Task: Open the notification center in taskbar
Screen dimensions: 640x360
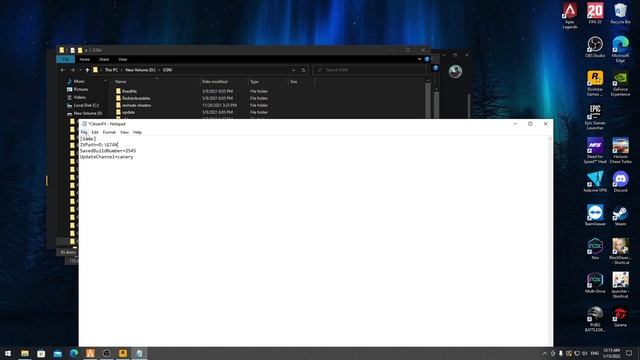Action: click(x=629, y=353)
